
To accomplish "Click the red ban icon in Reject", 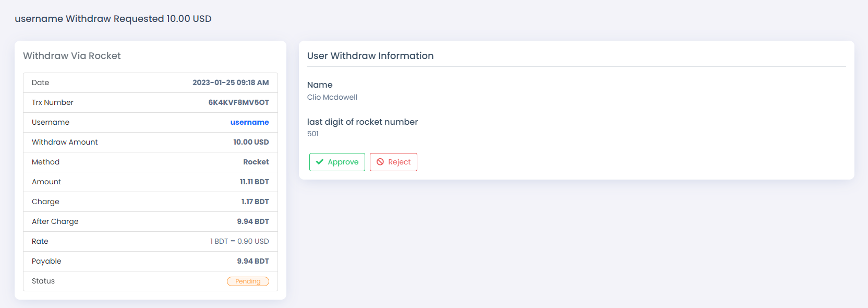I will tap(380, 162).
